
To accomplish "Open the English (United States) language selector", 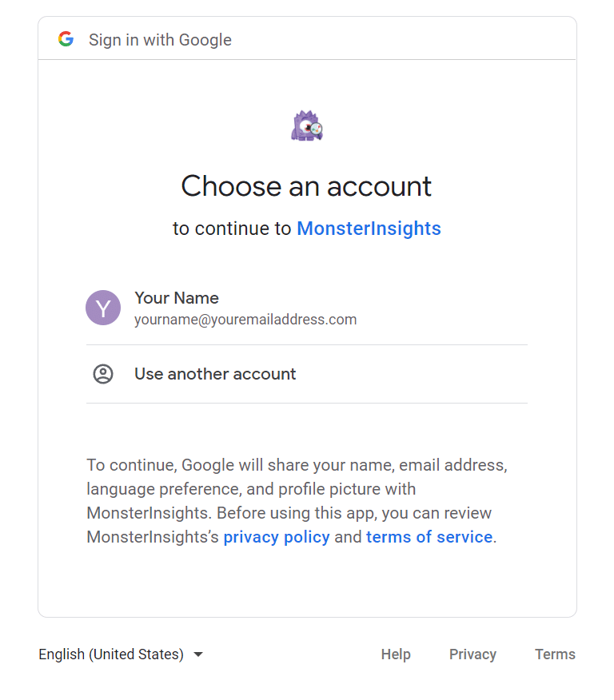I will tap(111, 654).
